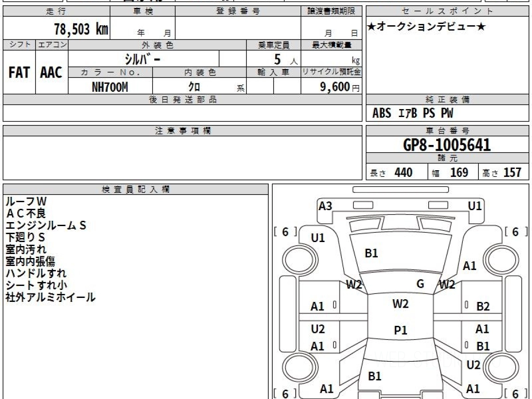Click the シフト header cell
The width and height of the screenshot is (532, 399).
pos(19,45)
